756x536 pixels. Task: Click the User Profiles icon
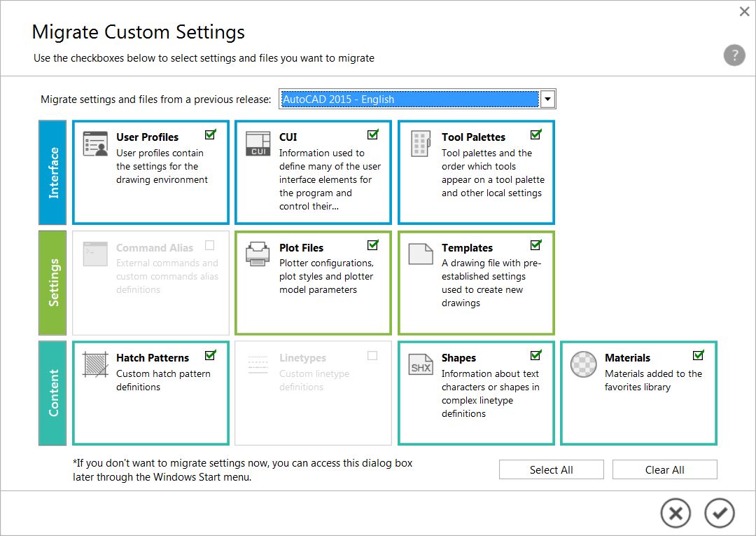95,144
